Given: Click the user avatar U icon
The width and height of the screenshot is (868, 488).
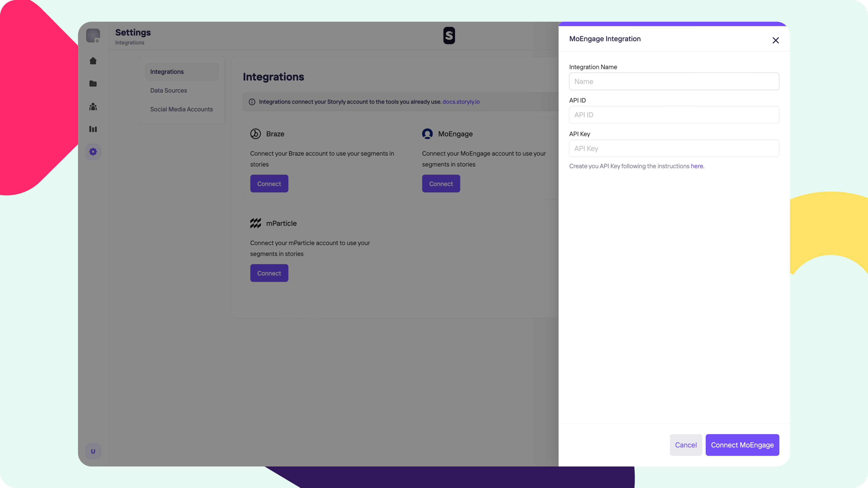Looking at the screenshot, I should [93, 451].
